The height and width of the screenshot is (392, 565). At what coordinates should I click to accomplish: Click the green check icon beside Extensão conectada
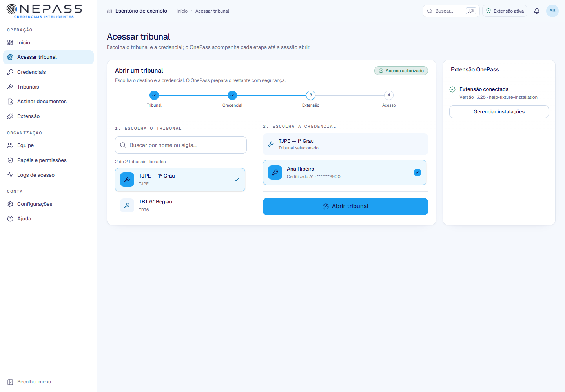[452, 89]
